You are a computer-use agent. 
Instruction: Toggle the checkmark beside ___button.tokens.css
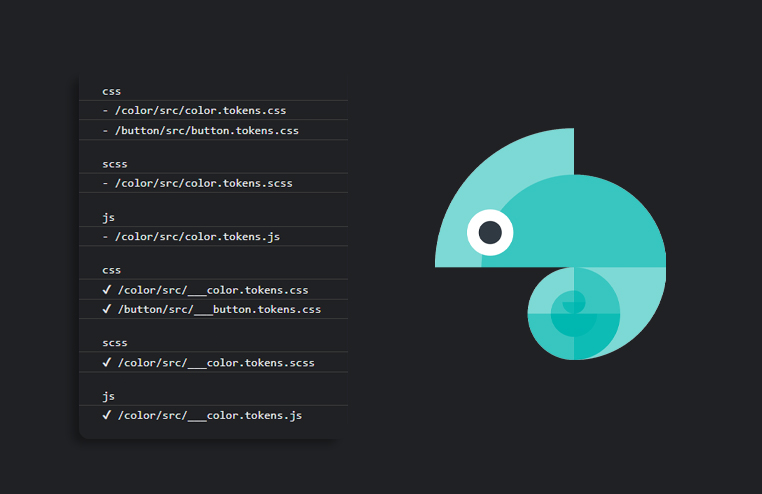click(x=107, y=309)
